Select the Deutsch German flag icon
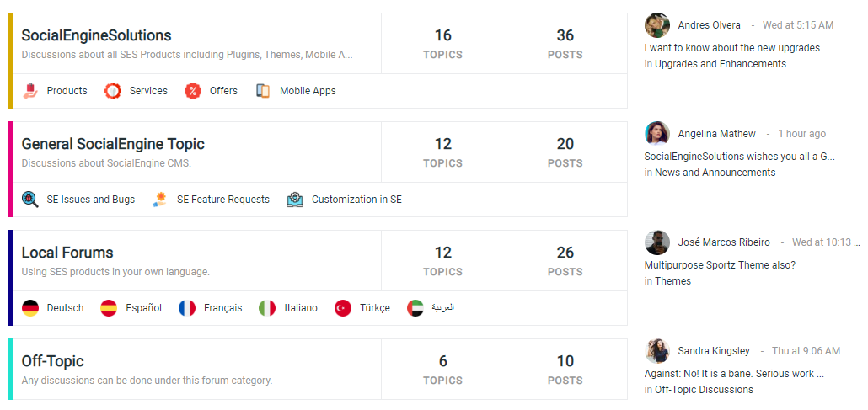The height and width of the screenshot is (410, 868). 30,308
